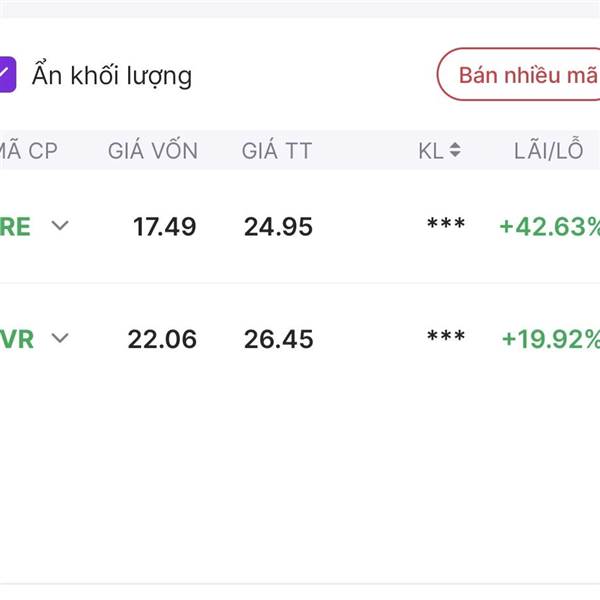
Task: Click the 26.45 market price value
Action: (278, 339)
